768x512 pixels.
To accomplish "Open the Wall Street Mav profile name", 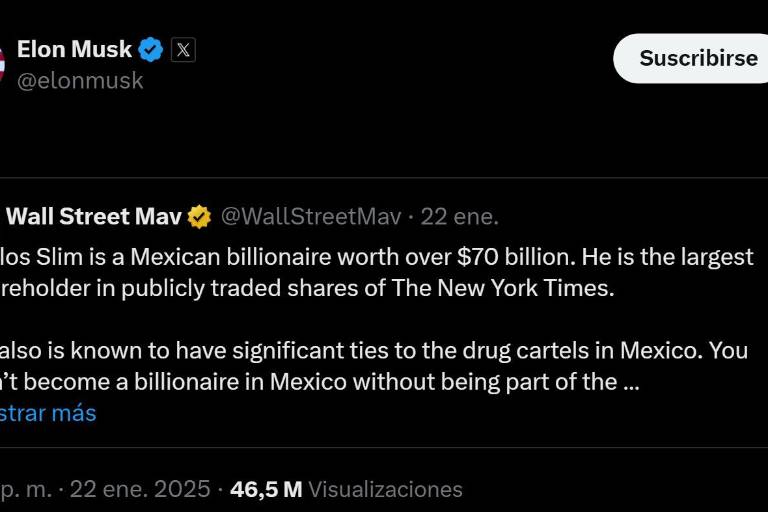I will (96, 217).
